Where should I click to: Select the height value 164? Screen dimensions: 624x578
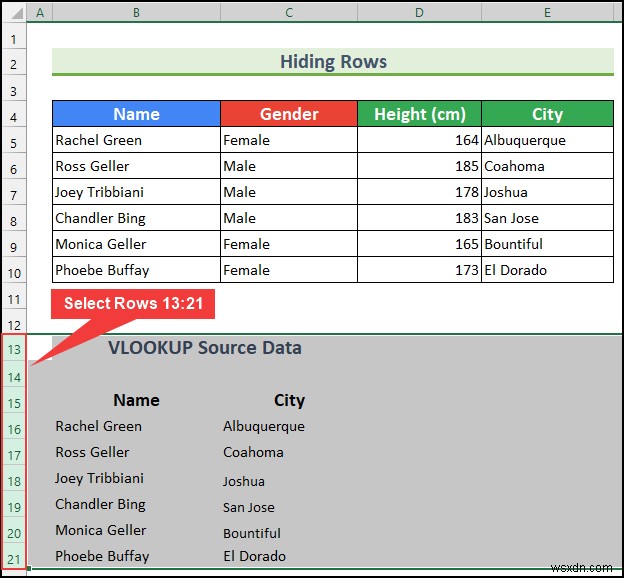coord(419,140)
